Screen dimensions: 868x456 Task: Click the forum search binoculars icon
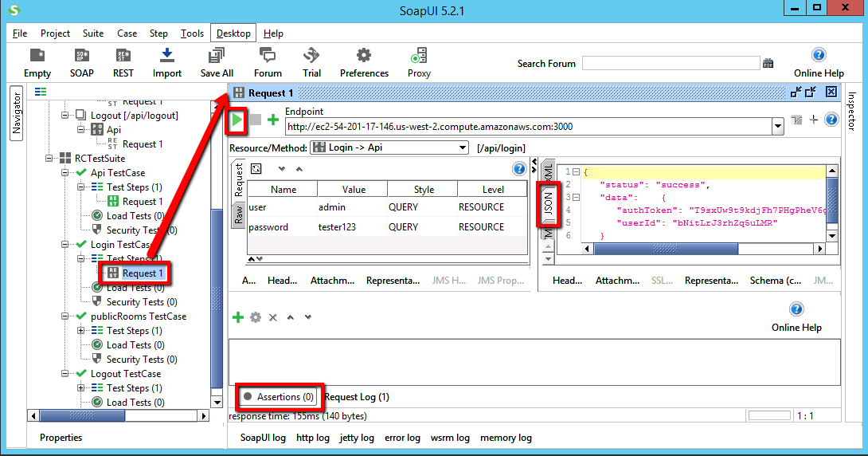pos(768,63)
